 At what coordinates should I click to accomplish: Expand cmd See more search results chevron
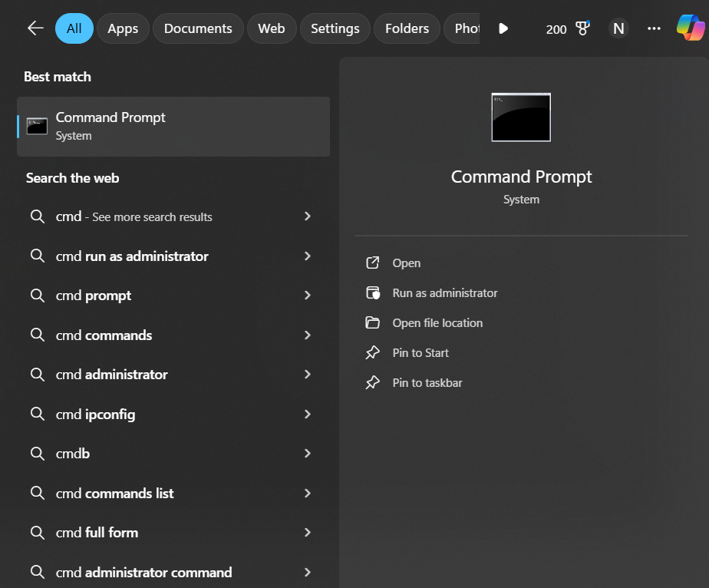(308, 216)
